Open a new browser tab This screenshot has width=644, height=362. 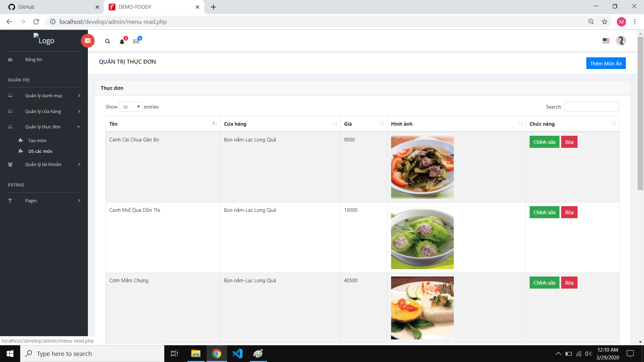coord(213,7)
